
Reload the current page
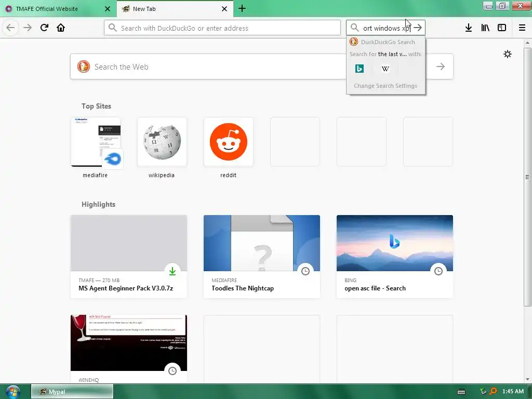point(45,28)
